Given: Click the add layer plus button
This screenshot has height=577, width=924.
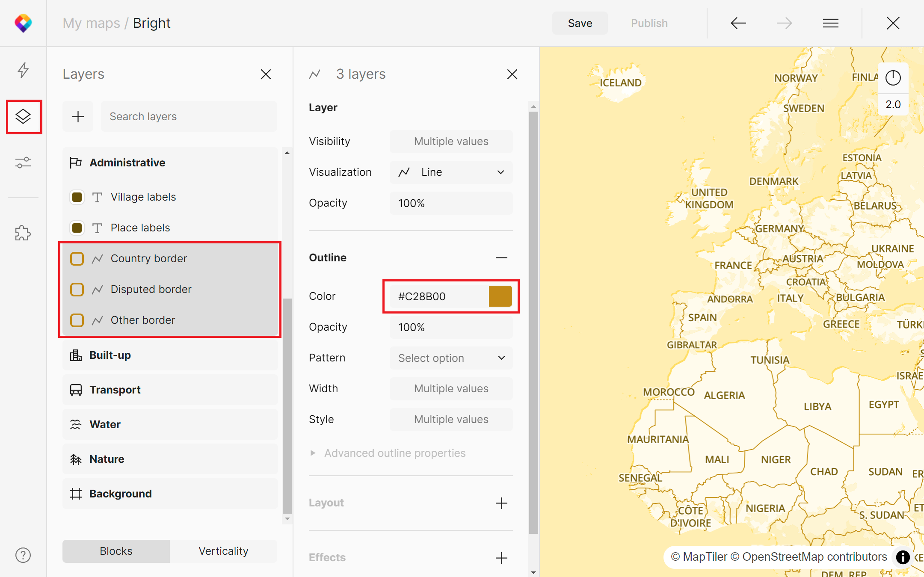Looking at the screenshot, I should pyautogui.click(x=78, y=116).
